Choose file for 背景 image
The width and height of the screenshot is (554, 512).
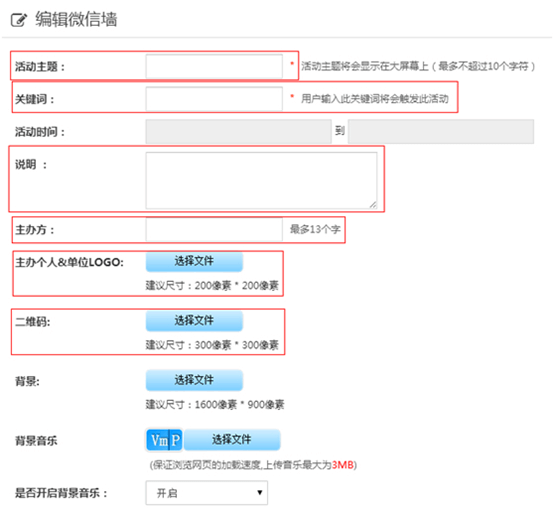click(194, 380)
